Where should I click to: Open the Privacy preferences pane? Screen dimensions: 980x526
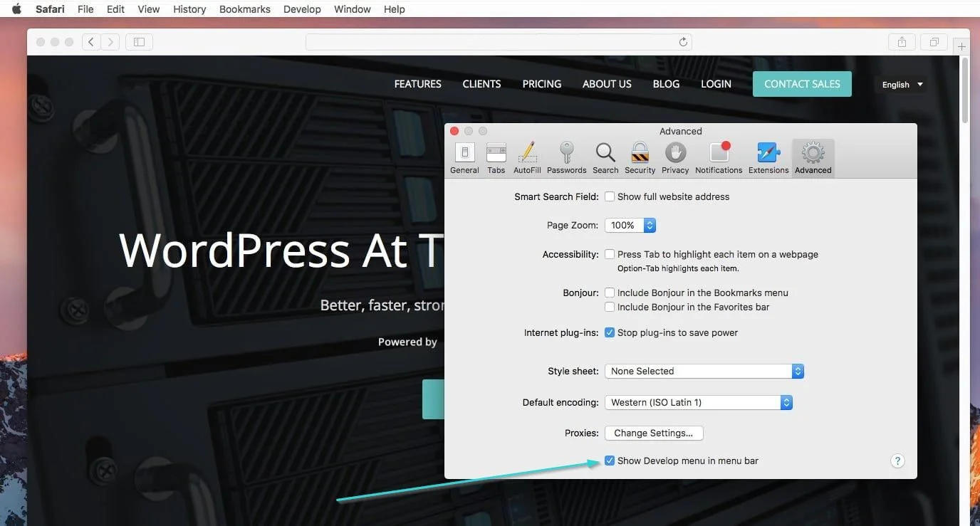(675, 158)
